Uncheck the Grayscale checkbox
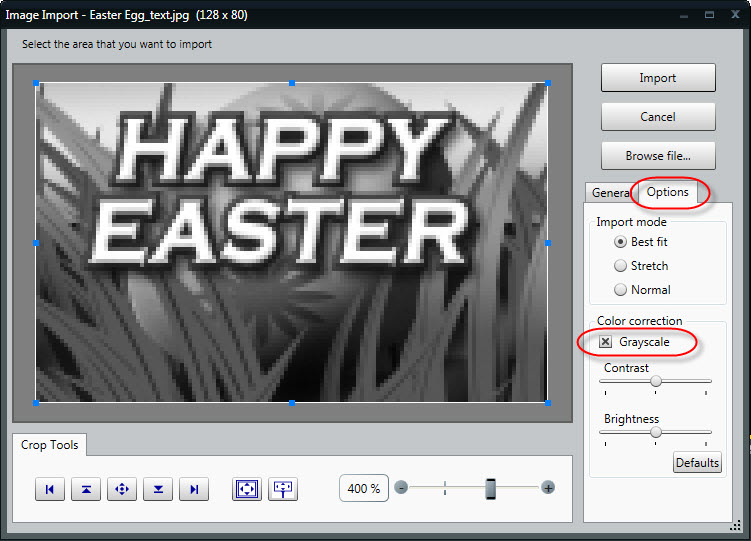 [605, 342]
